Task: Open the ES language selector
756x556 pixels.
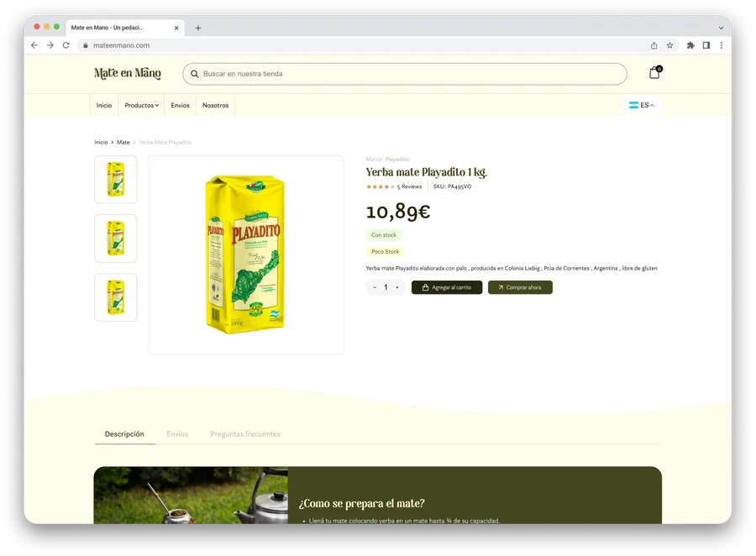Action: click(642, 105)
